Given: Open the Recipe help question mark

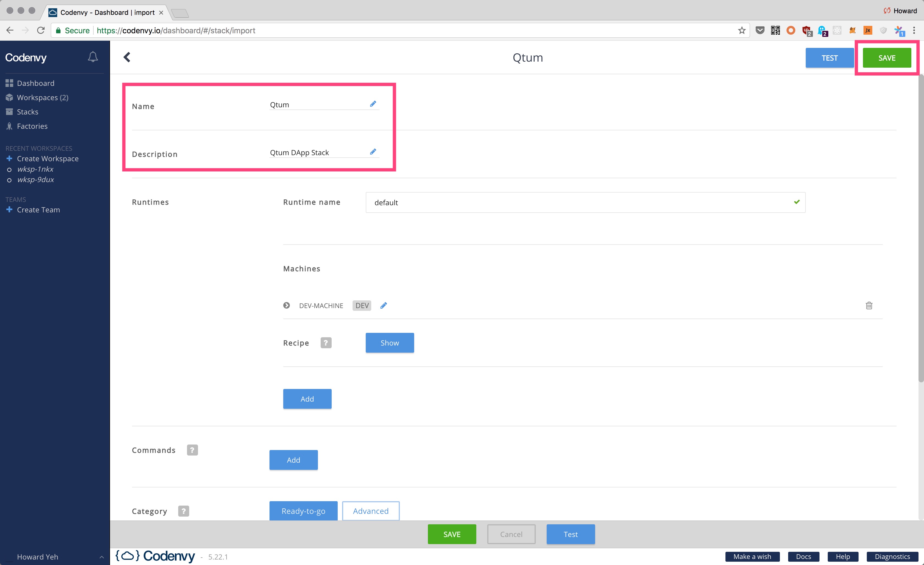Looking at the screenshot, I should pyautogui.click(x=326, y=342).
